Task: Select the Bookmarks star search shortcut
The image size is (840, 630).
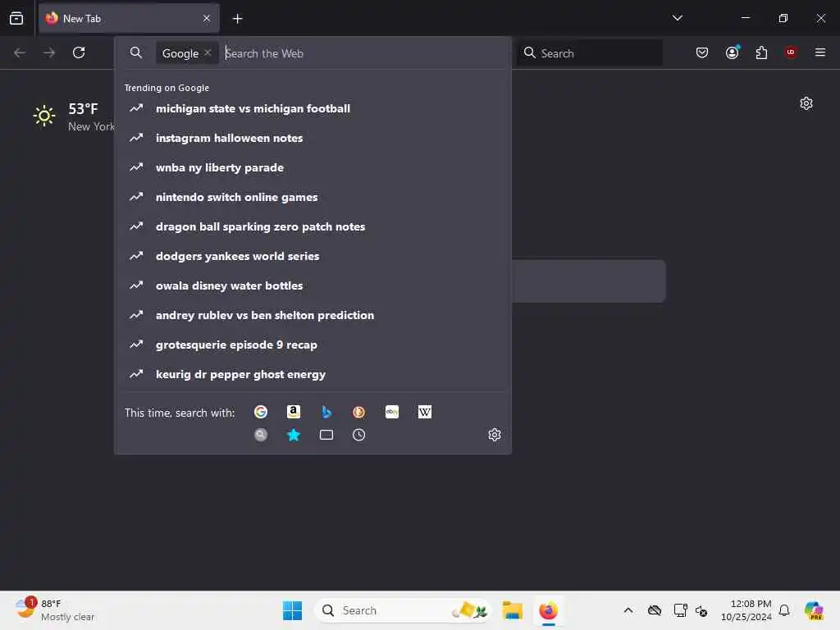Action: click(294, 435)
